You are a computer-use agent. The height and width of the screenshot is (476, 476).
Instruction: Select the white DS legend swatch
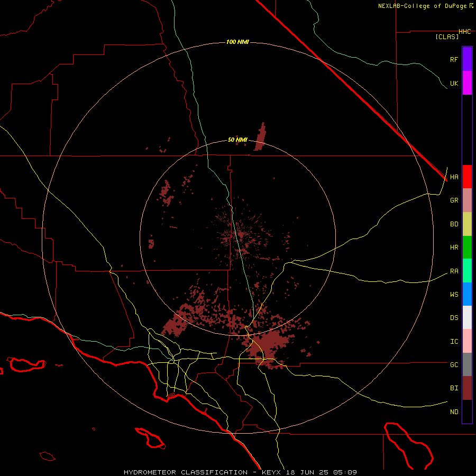click(x=467, y=317)
